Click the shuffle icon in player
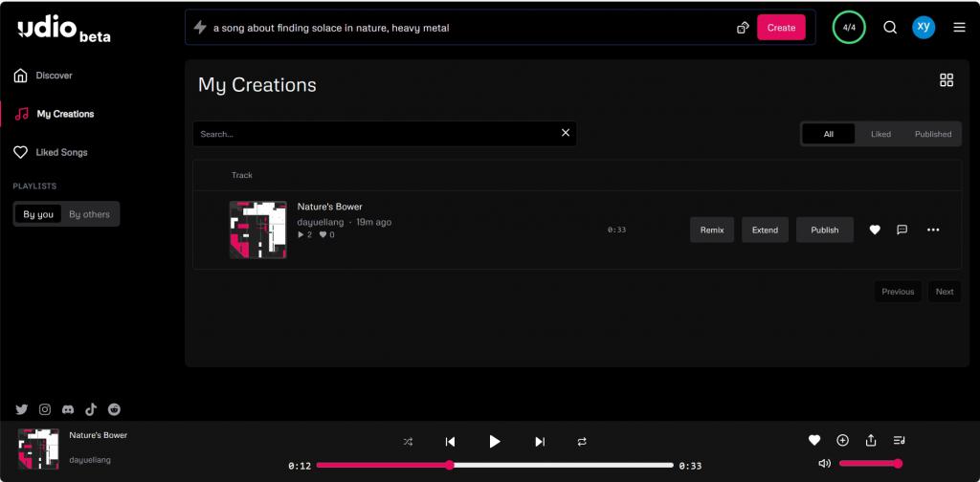This screenshot has height=482, width=980. pos(408,442)
